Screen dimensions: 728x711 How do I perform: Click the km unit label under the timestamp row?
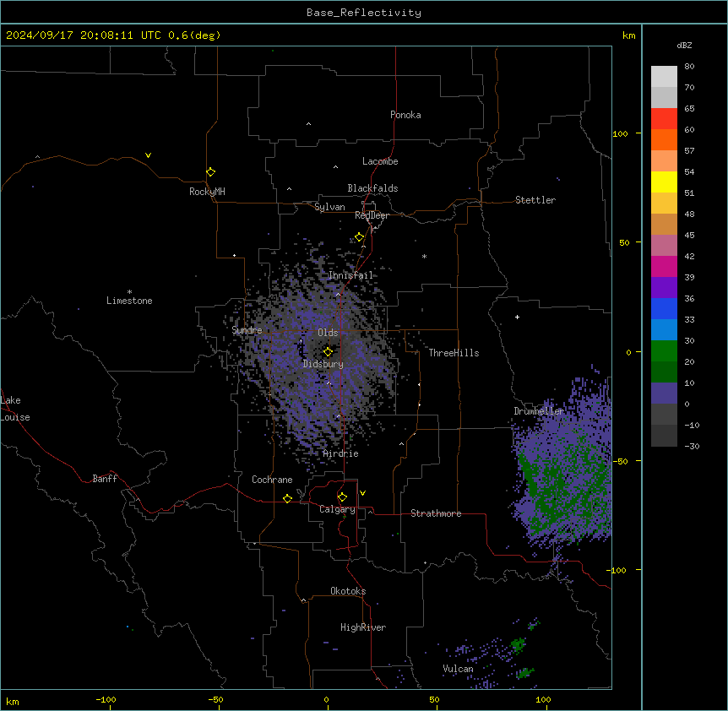click(628, 35)
